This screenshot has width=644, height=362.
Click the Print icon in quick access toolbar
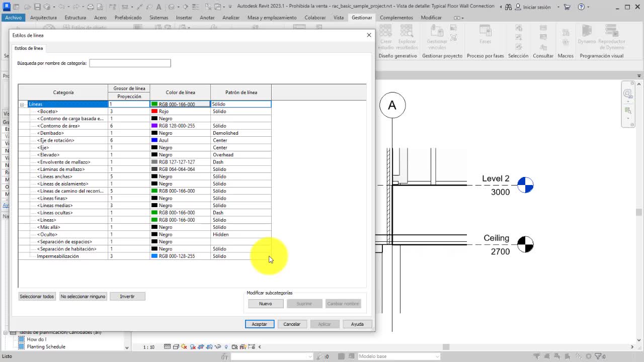(x=90, y=7)
